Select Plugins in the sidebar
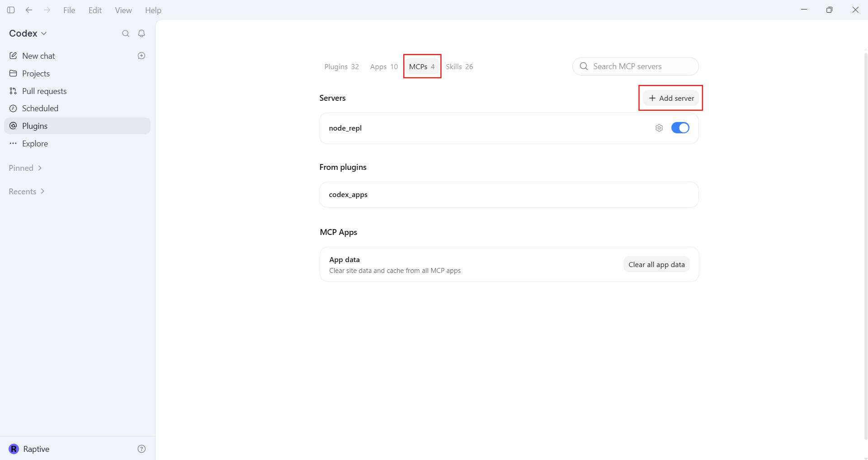 click(x=77, y=126)
